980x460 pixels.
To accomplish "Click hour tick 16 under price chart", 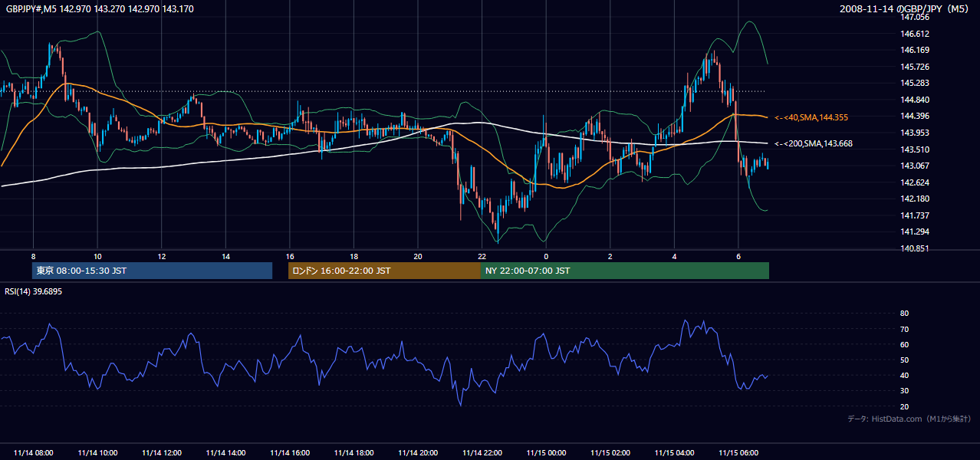I will [x=290, y=256].
